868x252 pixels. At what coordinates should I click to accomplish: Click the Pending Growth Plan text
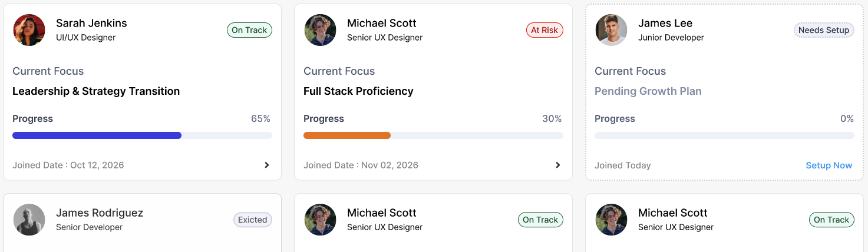click(648, 91)
